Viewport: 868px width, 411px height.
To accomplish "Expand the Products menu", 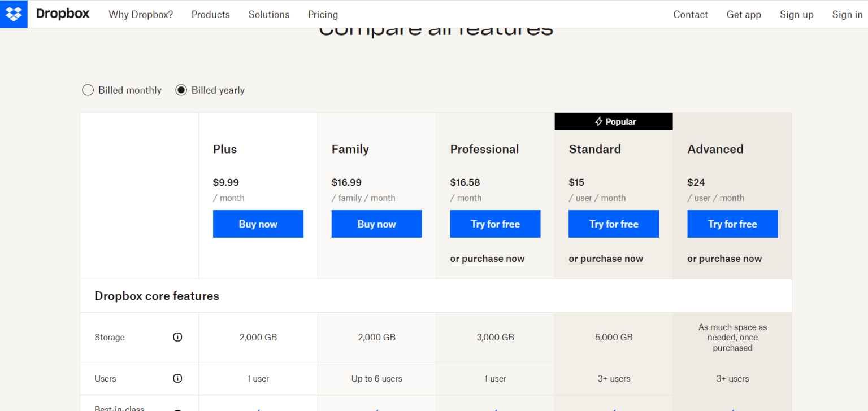I will click(x=210, y=15).
